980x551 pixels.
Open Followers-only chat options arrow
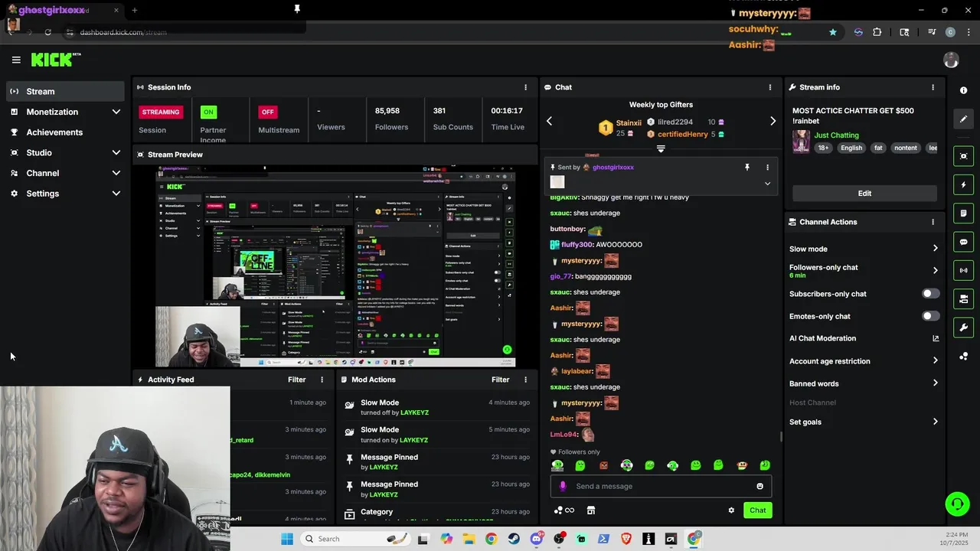[935, 270]
